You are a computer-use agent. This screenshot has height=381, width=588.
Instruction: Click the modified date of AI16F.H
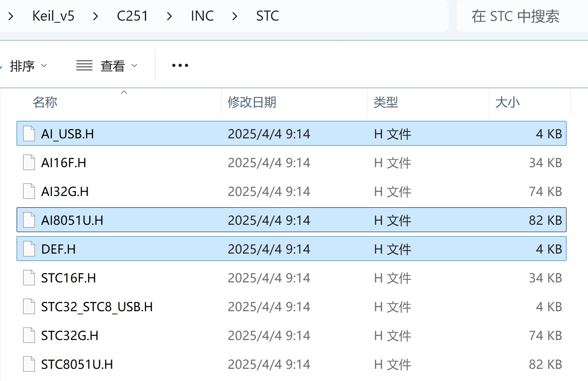[269, 163]
